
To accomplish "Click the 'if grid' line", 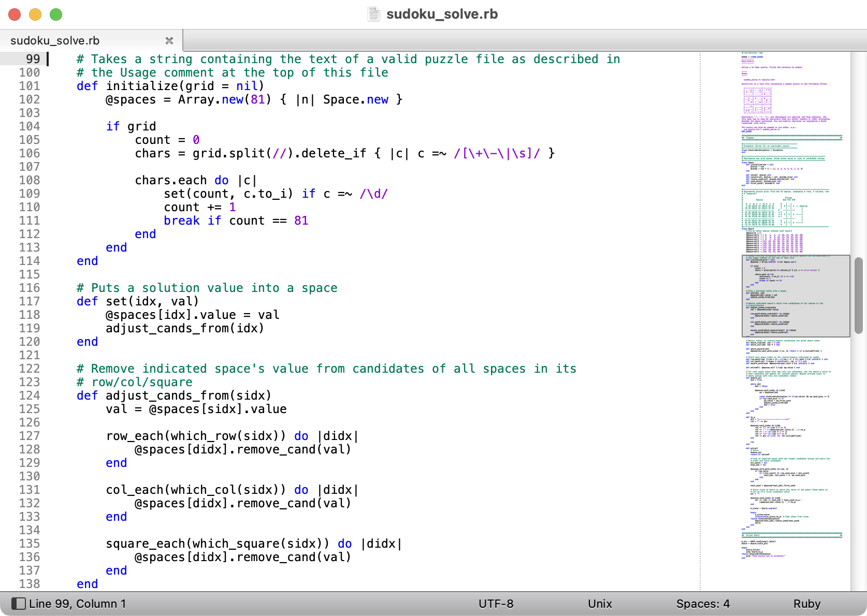I will [x=131, y=126].
